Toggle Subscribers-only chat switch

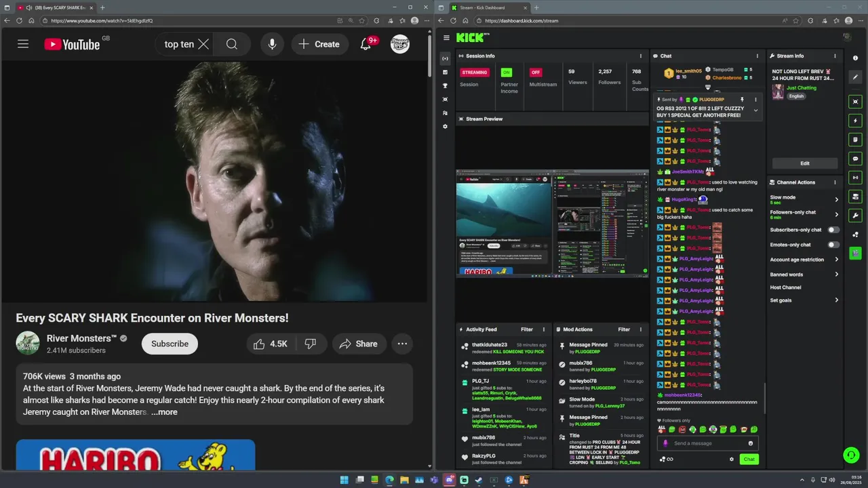833,230
